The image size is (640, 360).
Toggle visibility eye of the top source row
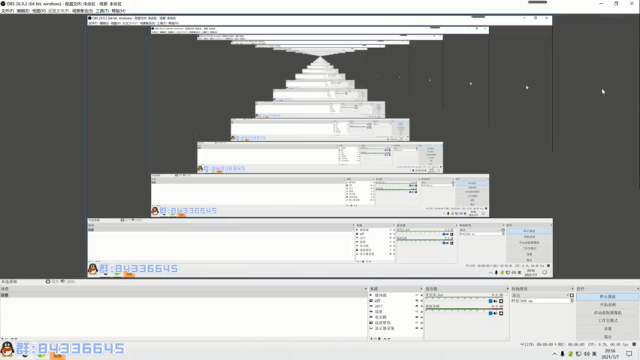click(x=417, y=295)
